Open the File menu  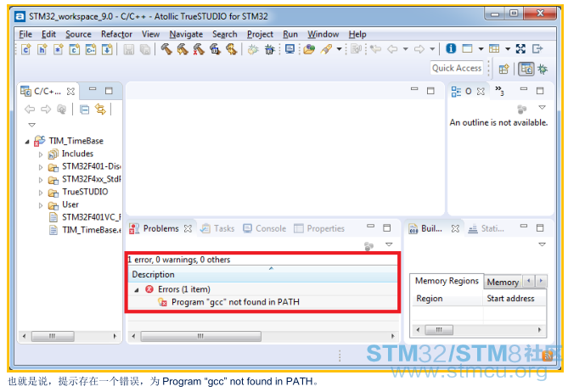(x=25, y=35)
